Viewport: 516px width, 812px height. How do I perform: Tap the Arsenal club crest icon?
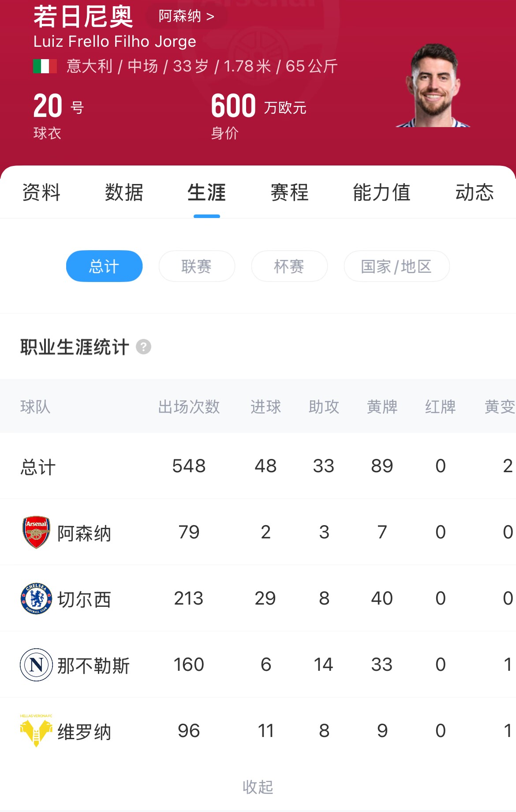36,532
